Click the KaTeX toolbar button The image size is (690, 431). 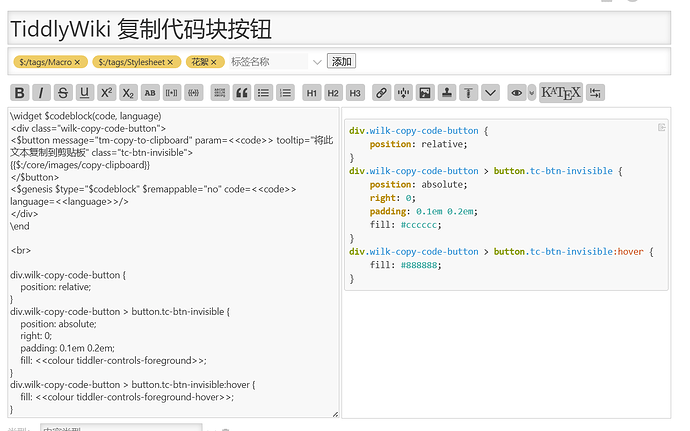[561, 92]
